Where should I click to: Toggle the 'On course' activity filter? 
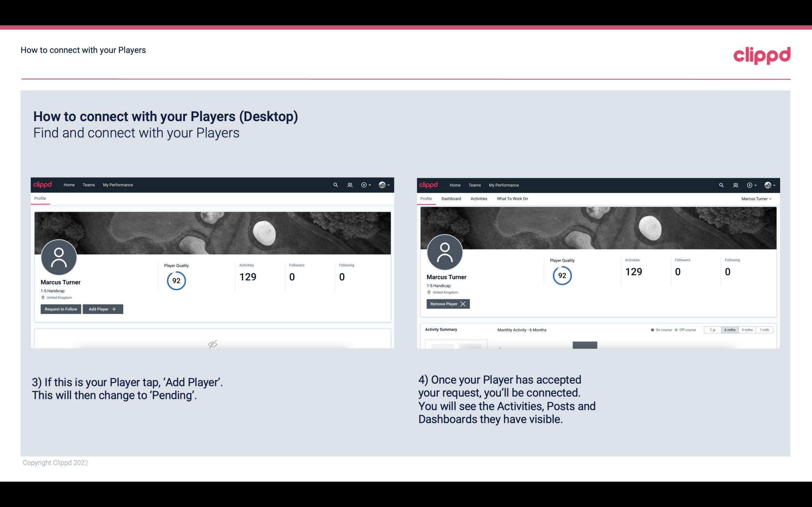coord(659,329)
